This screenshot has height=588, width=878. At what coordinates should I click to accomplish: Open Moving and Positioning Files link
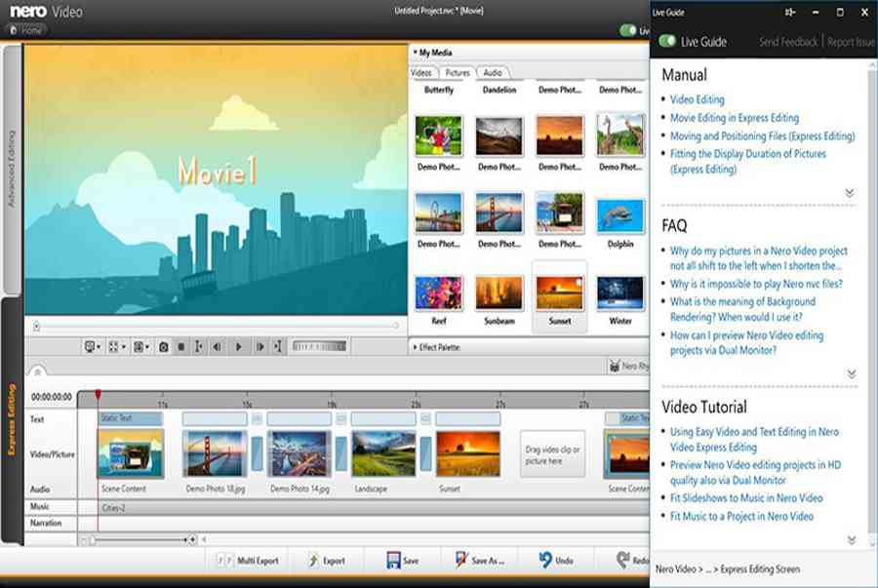point(763,136)
